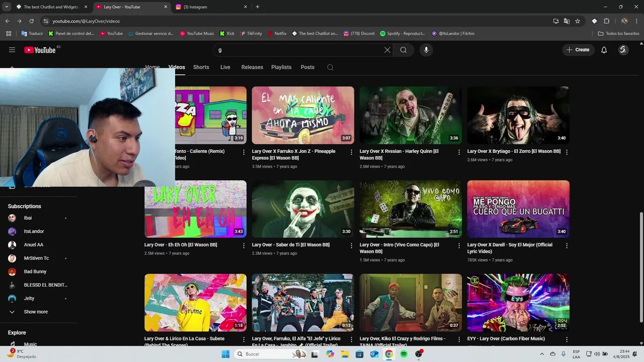Screen dimensions: 644x362
Task: Open the YouTube Music bookmark
Action: pyautogui.click(x=197, y=34)
